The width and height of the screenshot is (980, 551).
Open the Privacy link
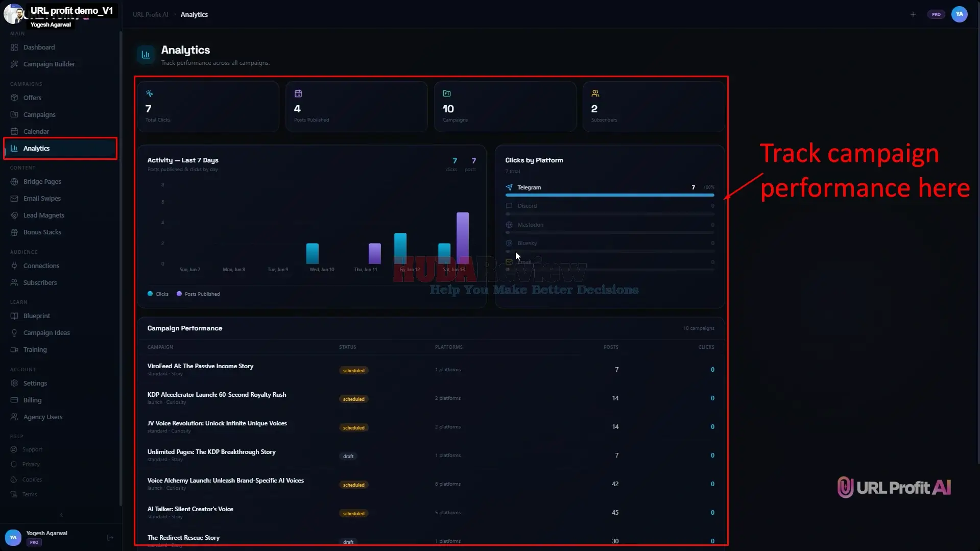(31, 465)
